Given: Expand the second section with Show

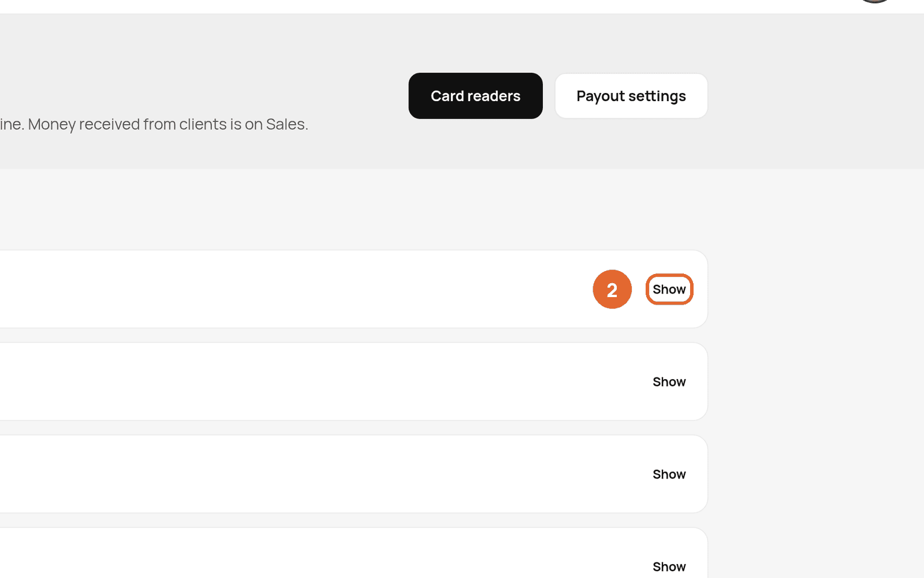Looking at the screenshot, I should coord(669,381).
